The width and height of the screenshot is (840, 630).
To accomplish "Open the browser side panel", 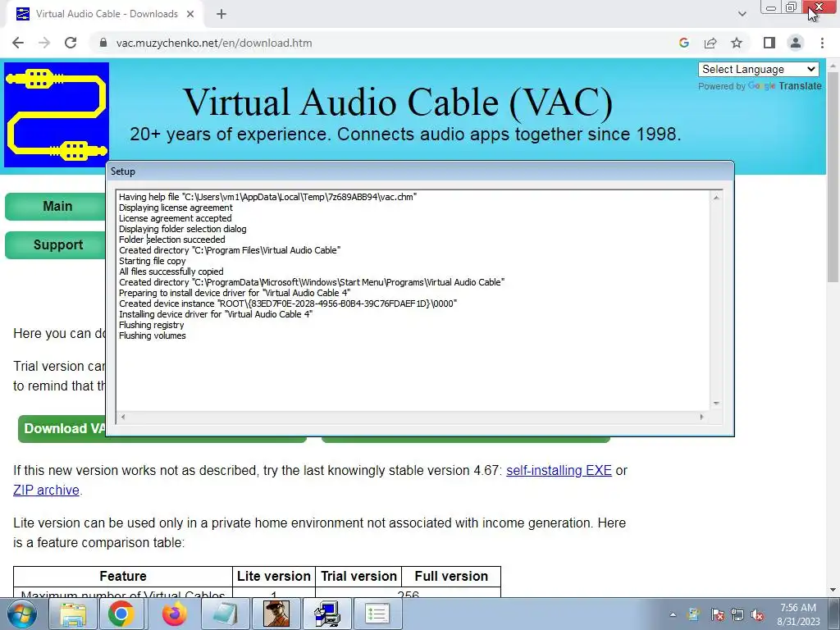I will click(769, 43).
